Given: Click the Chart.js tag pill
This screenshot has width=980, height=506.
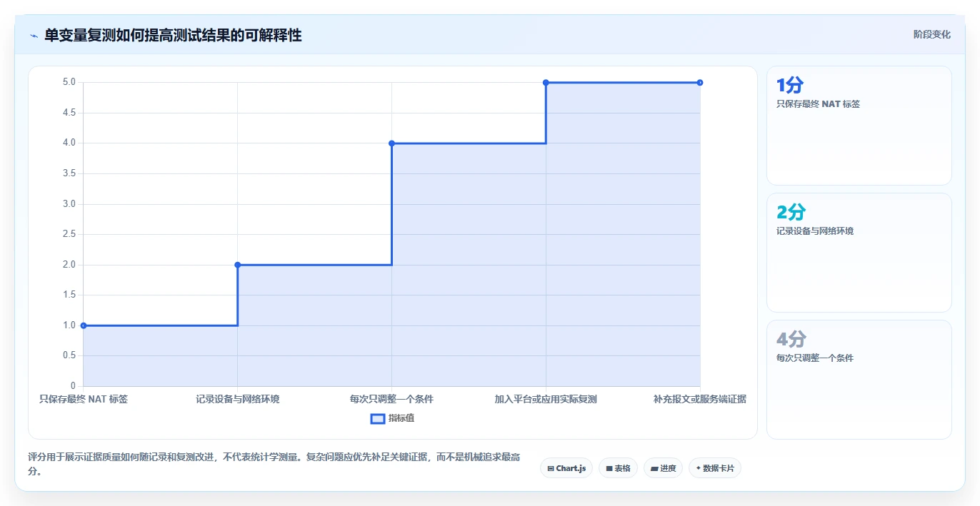Looking at the screenshot, I should 566,468.
